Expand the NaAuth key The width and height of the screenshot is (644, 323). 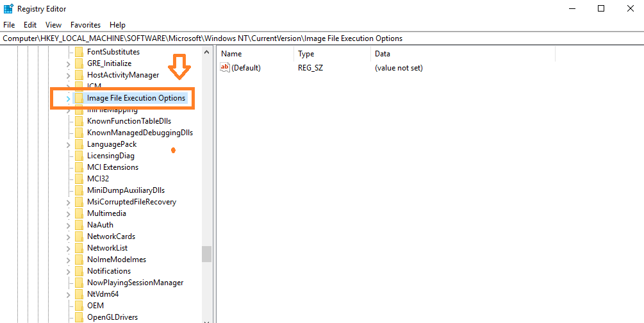(68, 225)
